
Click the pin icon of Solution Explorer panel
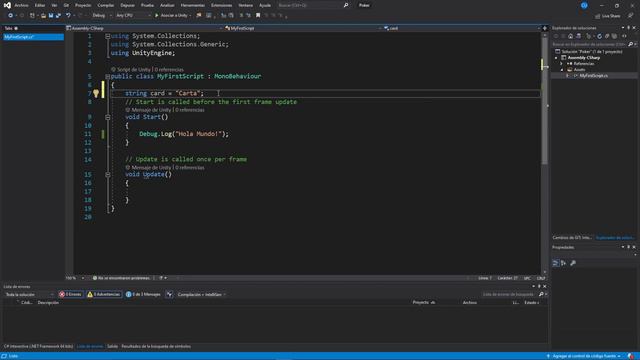[x=629, y=28]
